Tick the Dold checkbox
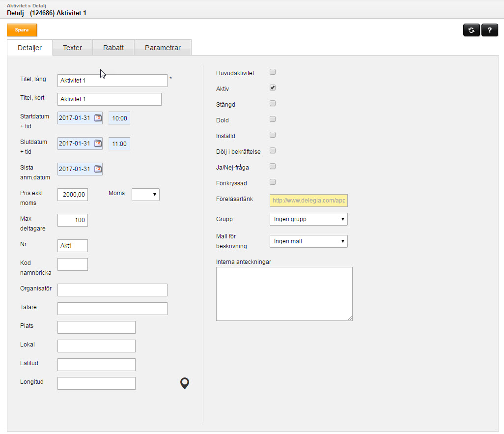504x434 pixels. 273,119
